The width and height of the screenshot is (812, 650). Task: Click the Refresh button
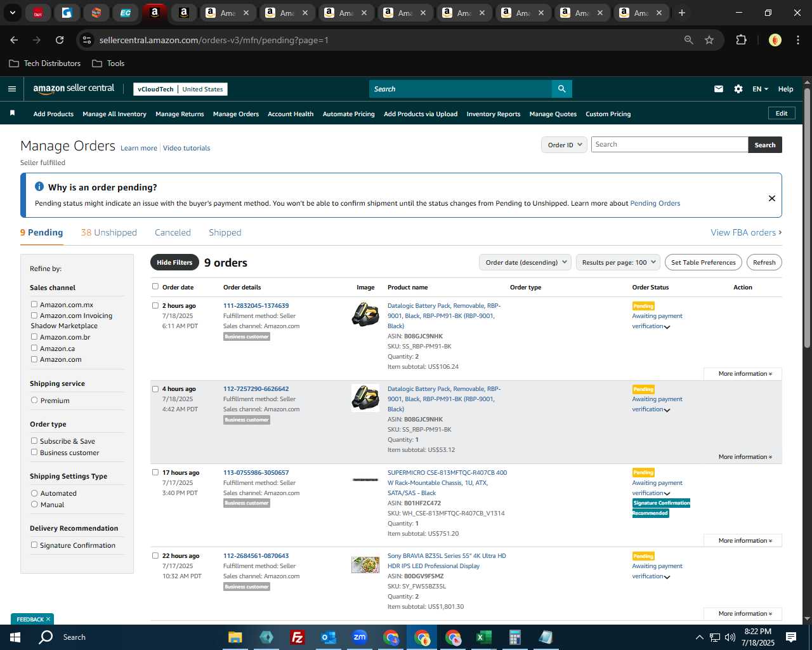(764, 262)
